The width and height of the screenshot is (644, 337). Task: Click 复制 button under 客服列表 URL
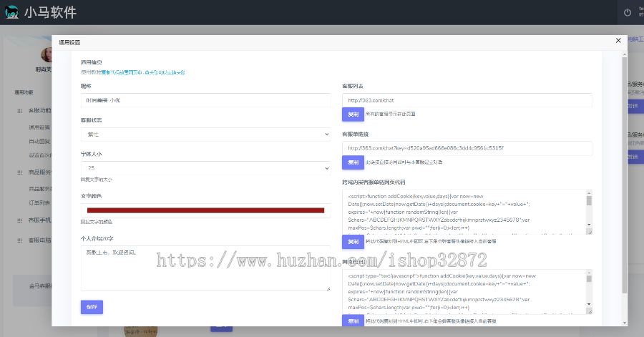(353, 114)
